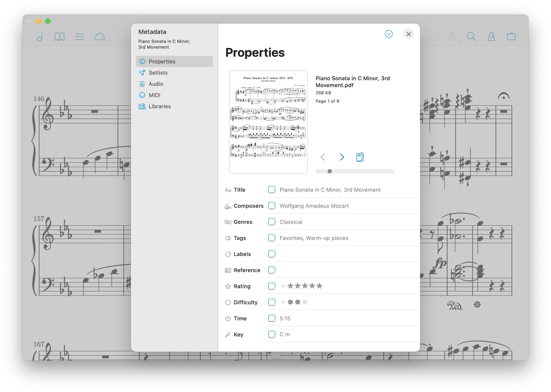Click the Difficulty circle icon

(x=228, y=302)
